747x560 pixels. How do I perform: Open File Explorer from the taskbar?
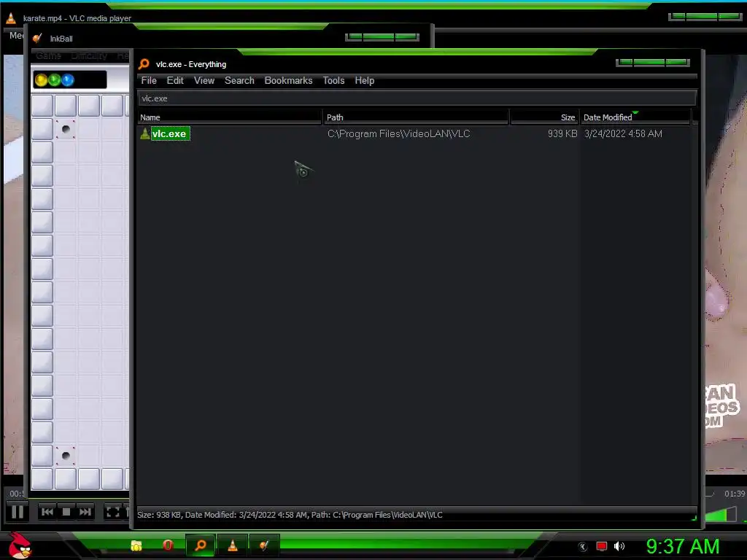coord(136,545)
